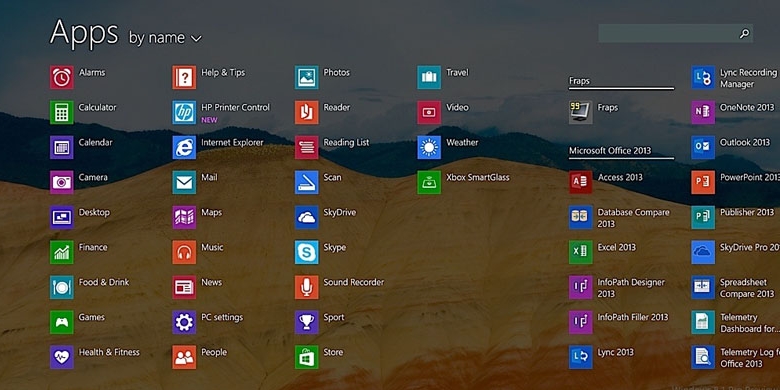This screenshot has height=390, width=780.
Task: Open the Photos app icon
Action: coord(306,78)
